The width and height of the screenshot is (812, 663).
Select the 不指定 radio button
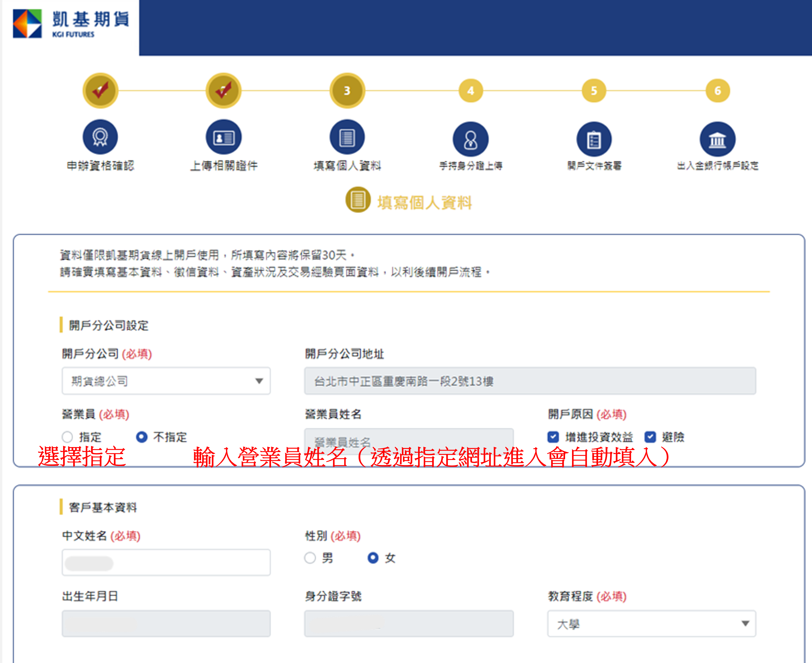pyautogui.click(x=142, y=437)
